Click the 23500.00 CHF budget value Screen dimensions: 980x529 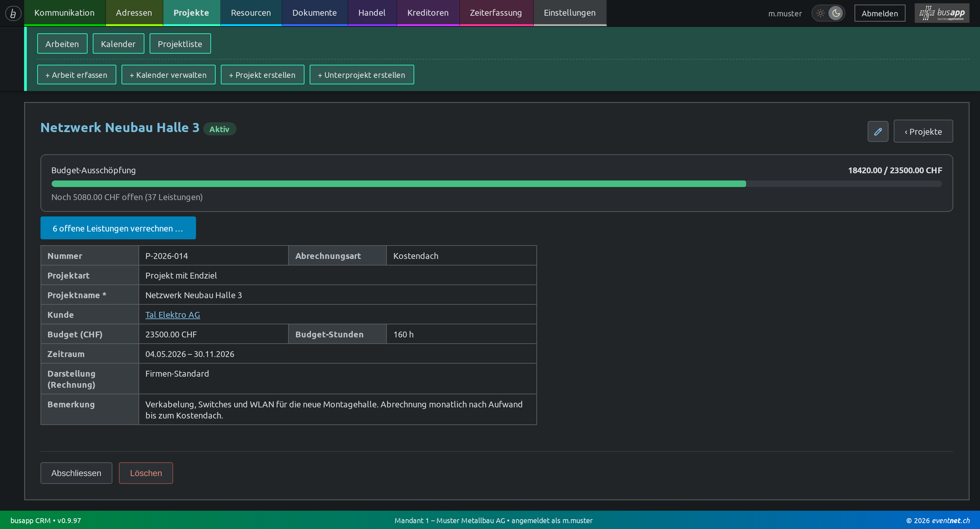(171, 334)
